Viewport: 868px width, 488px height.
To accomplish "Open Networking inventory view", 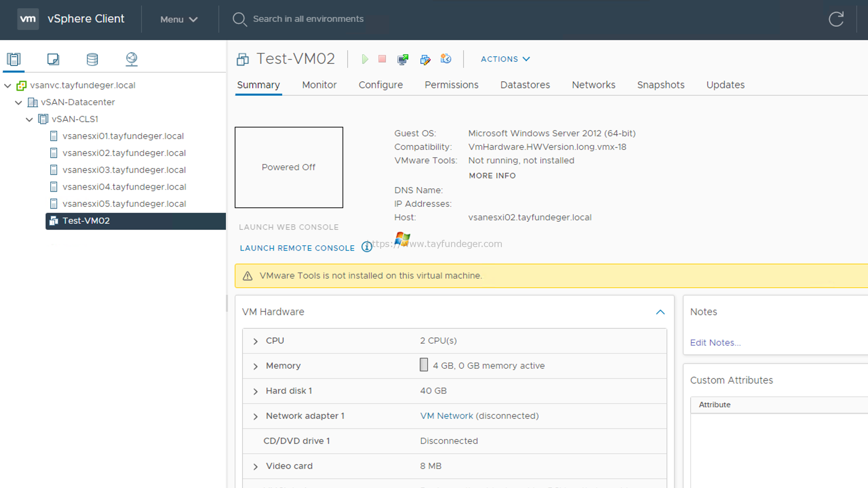I will 132,59.
